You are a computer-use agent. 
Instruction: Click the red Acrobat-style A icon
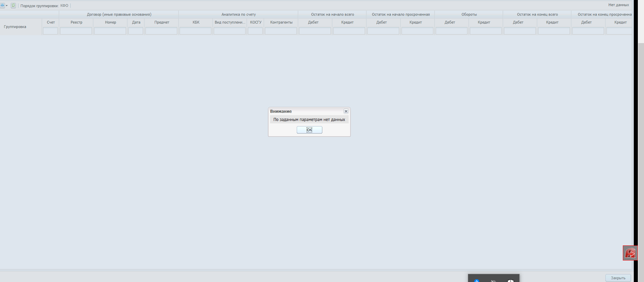pyautogui.click(x=630, y=253)
